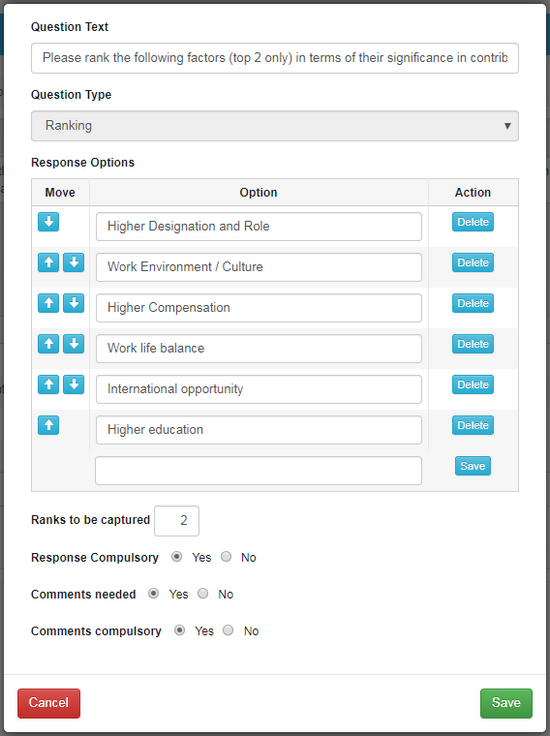
Task: Move Higher education option up
Action: (x=48, y=425)
